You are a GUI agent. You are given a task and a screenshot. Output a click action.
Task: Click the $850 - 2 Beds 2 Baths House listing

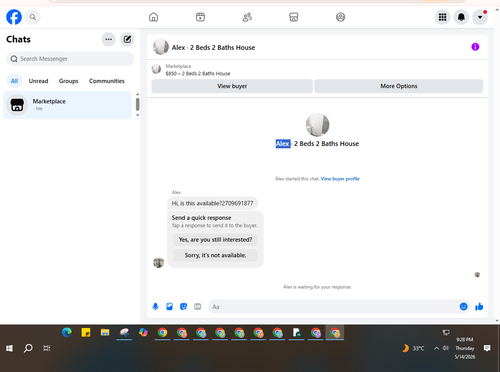198,73
